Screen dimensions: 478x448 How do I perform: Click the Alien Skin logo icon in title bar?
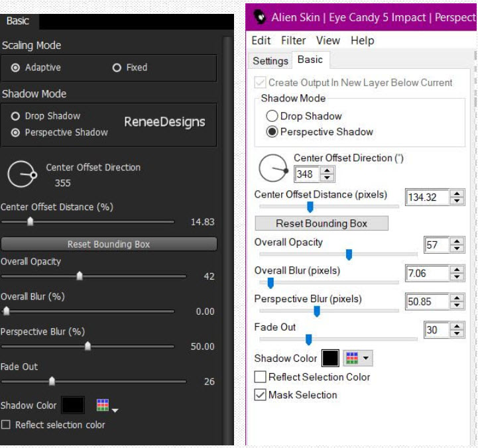260,17
